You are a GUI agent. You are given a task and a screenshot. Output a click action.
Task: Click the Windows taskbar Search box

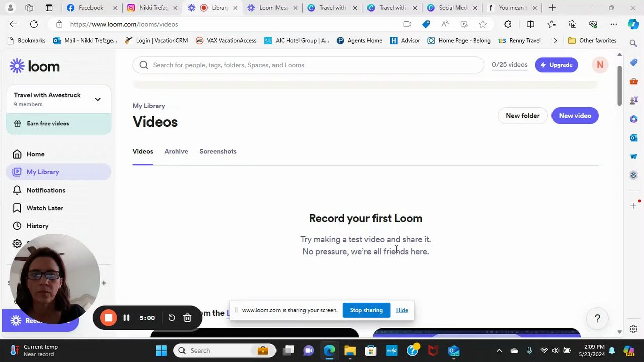(225, 351)
